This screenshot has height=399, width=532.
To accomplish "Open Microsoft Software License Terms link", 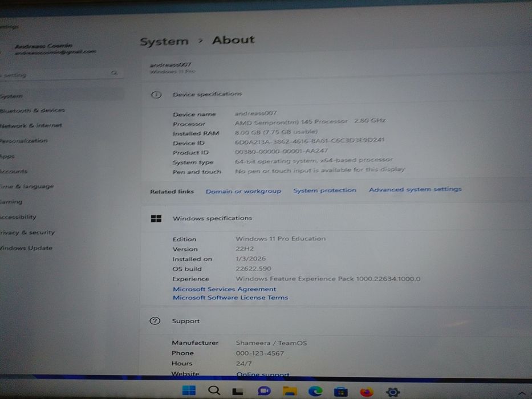I will tap(230, 298).
